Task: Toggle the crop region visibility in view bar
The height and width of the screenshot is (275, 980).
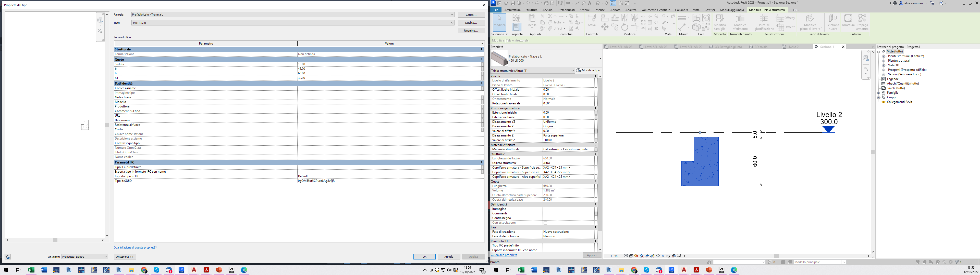Action: [653, 256]
